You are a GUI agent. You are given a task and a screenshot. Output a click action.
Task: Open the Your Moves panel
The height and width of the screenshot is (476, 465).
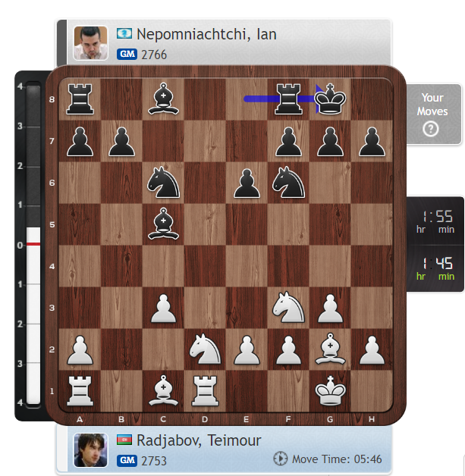click(434, 114)
